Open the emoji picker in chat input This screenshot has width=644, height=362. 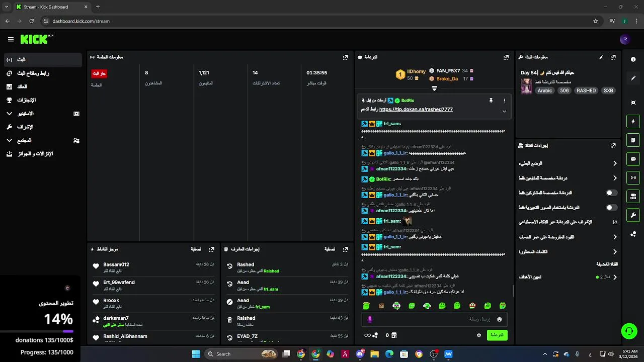[499, 319]
